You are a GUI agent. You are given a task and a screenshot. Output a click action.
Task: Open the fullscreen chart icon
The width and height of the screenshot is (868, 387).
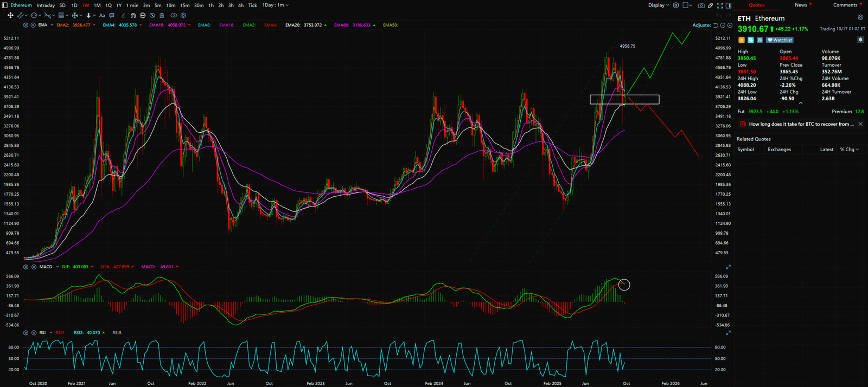720,5
